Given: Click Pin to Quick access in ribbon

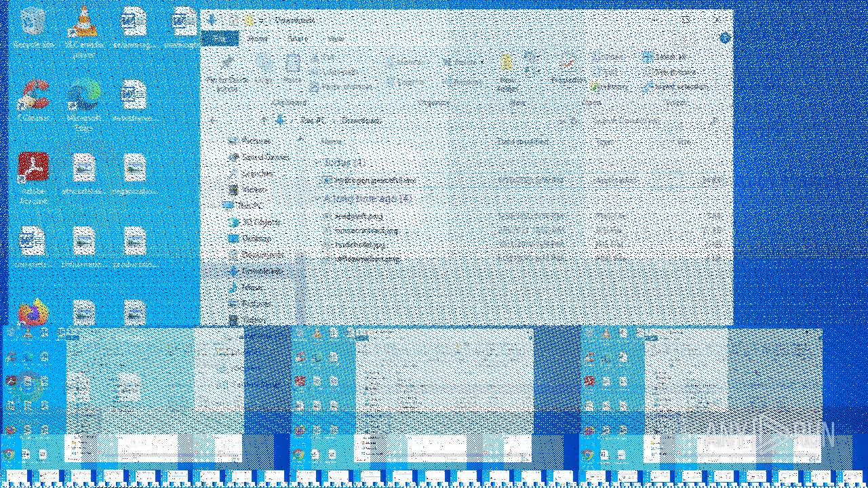Looking at the screenshot, I should pos(226,73).
